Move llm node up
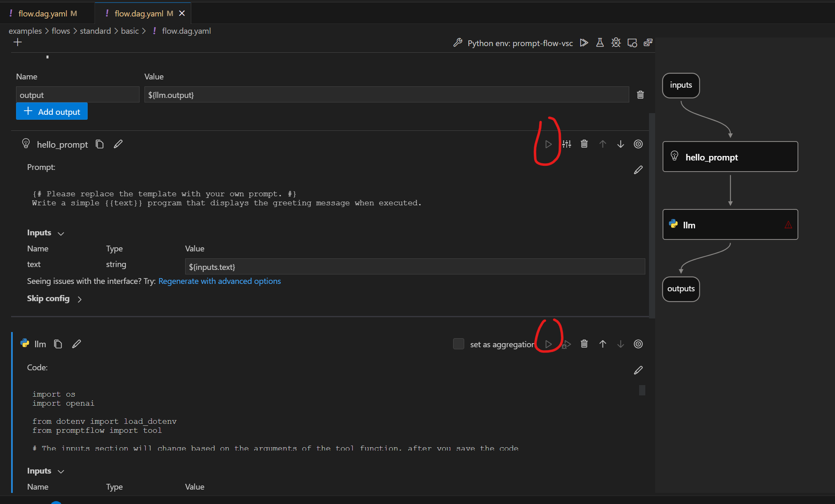 coord(602,344)
